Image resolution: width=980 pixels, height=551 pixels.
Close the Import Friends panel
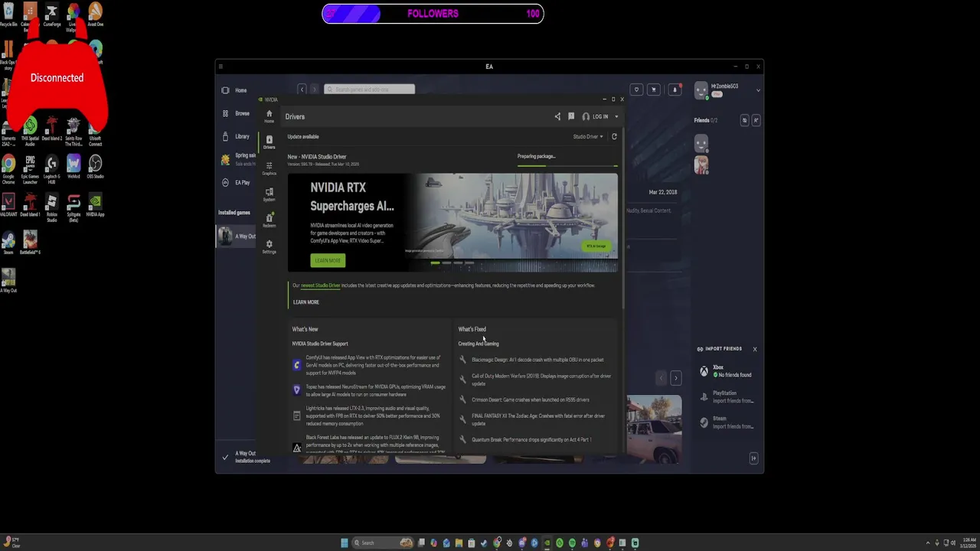754,349
